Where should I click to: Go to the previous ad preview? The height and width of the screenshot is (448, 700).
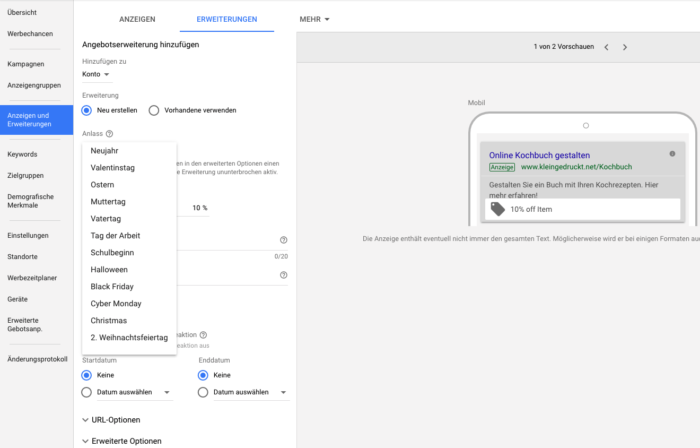(605, 47)
